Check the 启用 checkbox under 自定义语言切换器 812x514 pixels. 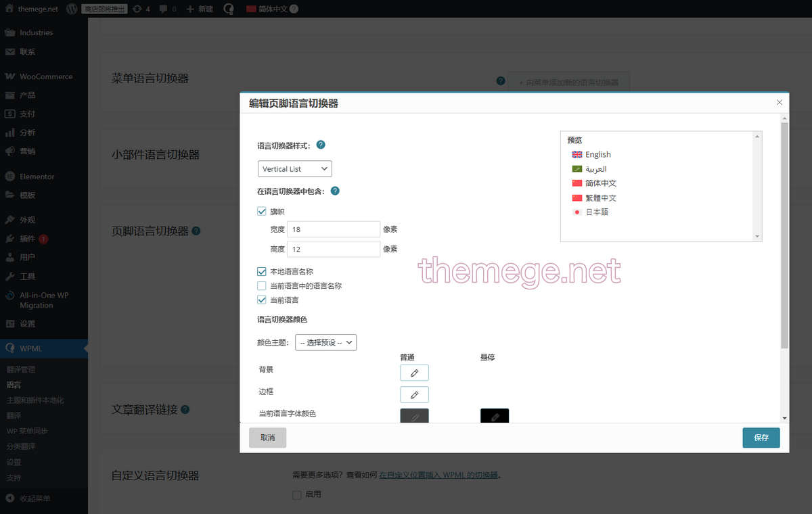click(x=296, y=494)
